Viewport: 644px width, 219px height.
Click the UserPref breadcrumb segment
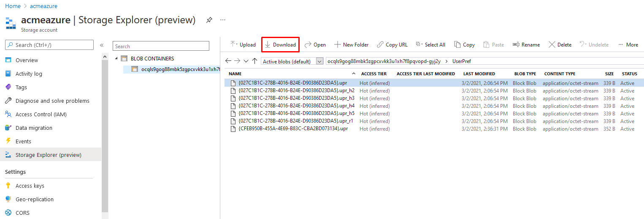coord(462,61)
